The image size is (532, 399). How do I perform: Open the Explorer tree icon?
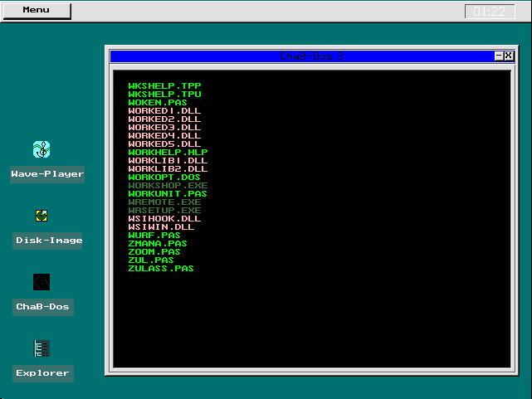[x=42, y=348]
